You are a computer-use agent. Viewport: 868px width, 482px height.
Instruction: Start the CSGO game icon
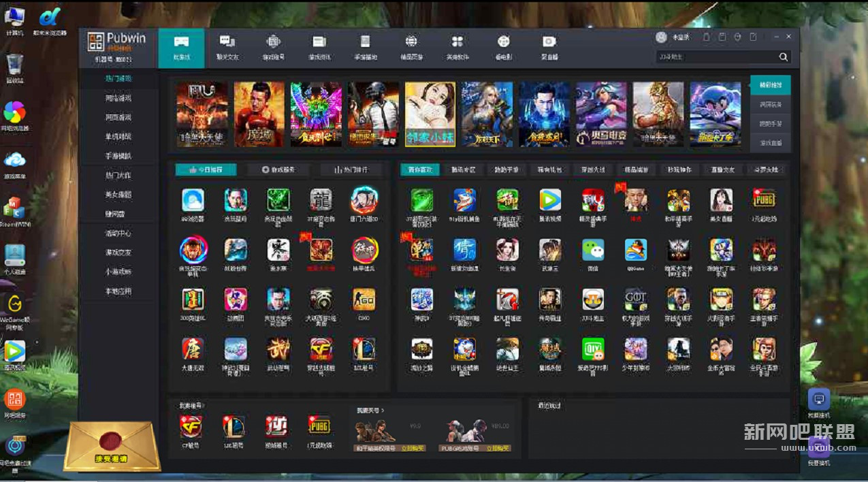364,300
